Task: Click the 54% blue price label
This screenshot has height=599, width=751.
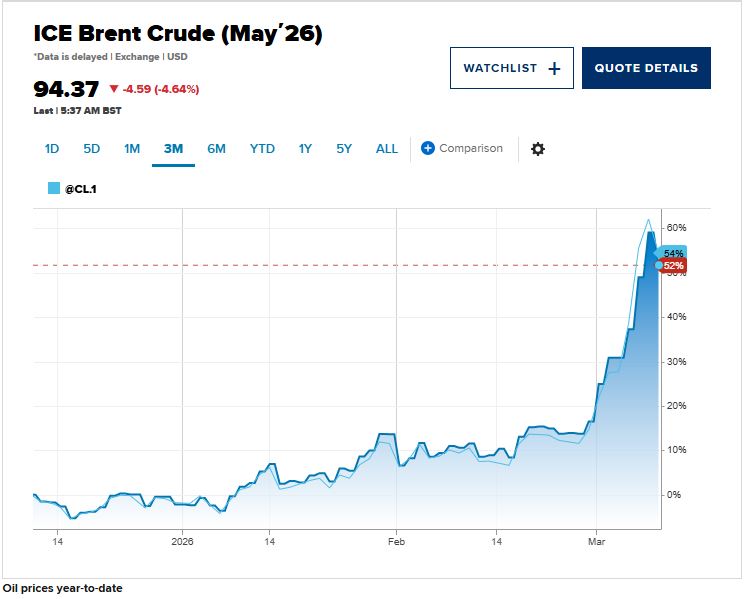Action: [x=673, y=254]
